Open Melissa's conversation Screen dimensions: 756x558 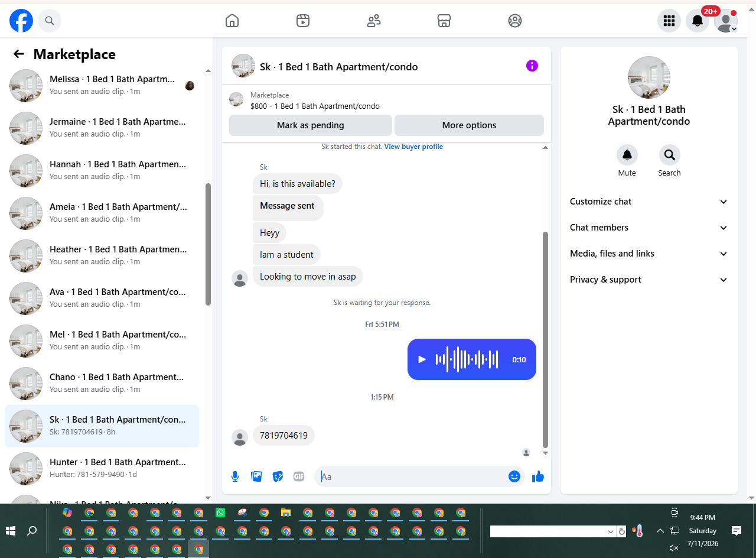pos(102,86)
